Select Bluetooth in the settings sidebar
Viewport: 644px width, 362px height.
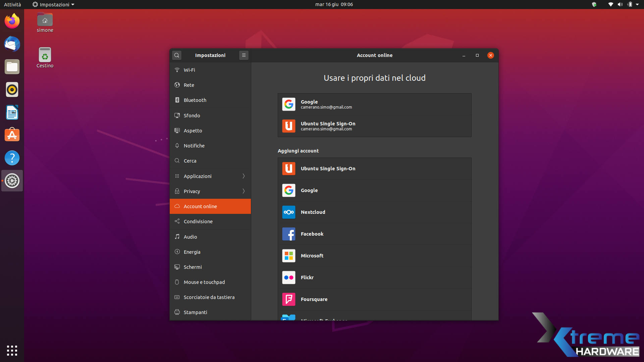210,100
